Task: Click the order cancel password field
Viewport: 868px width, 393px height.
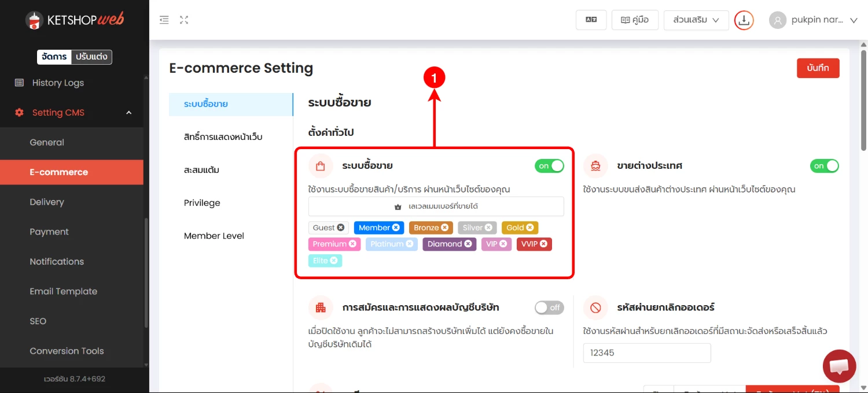Action: pos(646,353)
